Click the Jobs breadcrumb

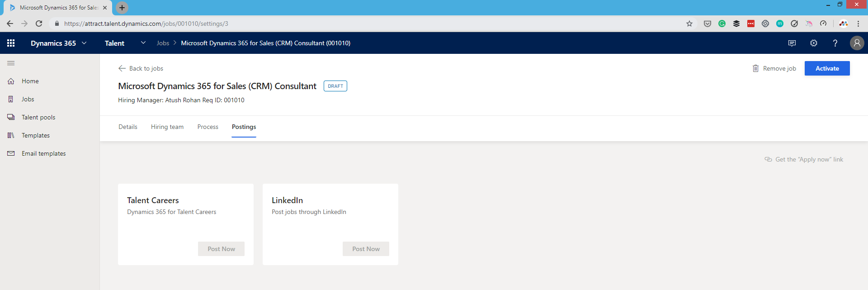[x=163, y=43]
